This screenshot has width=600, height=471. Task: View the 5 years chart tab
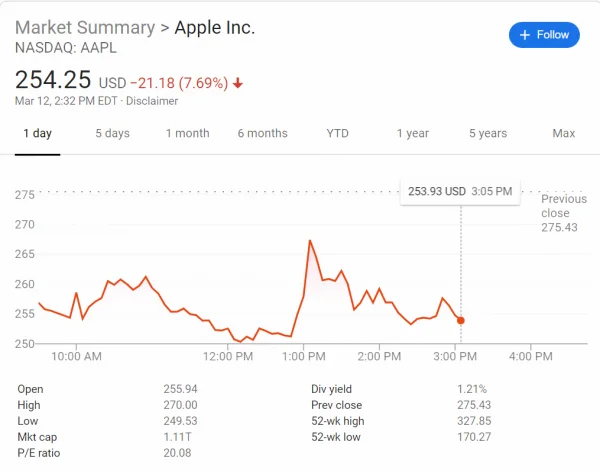pyautogui.click(x=487, y=134)
